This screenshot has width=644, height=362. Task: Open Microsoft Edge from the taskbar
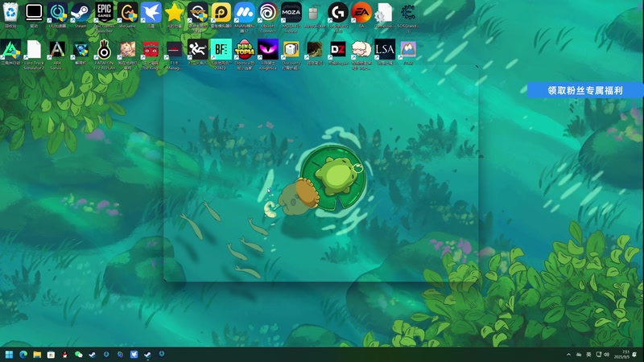[x=23, y=354]
